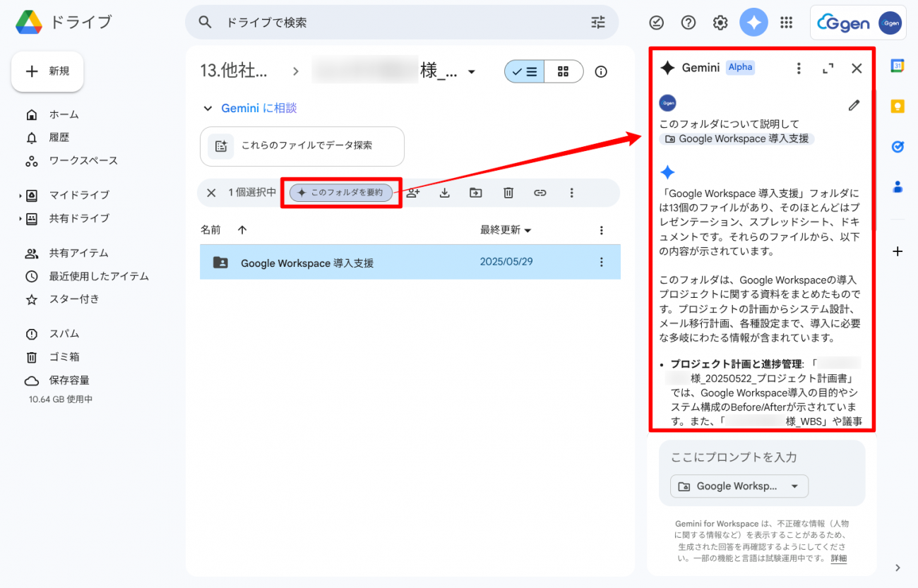The image size is (918, 588).
Task: Click 2025/05/29 date cell
Action: coord(506,262)
